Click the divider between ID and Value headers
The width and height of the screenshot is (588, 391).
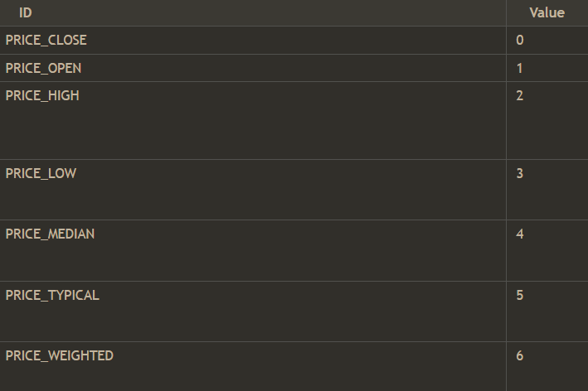pos(506,12)
